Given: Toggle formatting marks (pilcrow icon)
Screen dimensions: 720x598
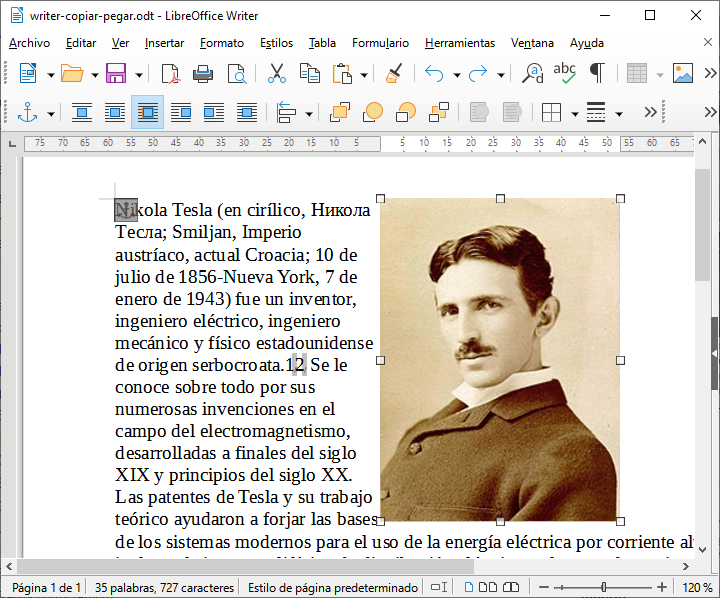Looking at the screenshot, I should point(597,73).
